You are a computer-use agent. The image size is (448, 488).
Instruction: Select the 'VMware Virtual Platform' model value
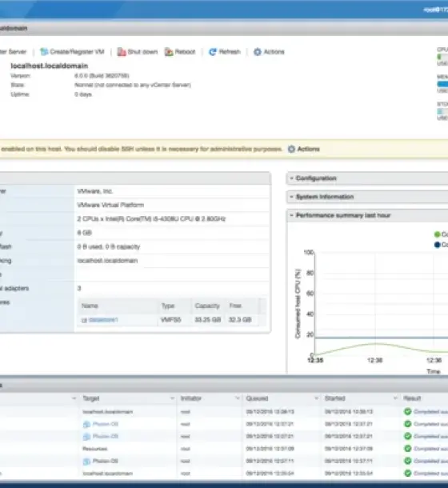110,205
